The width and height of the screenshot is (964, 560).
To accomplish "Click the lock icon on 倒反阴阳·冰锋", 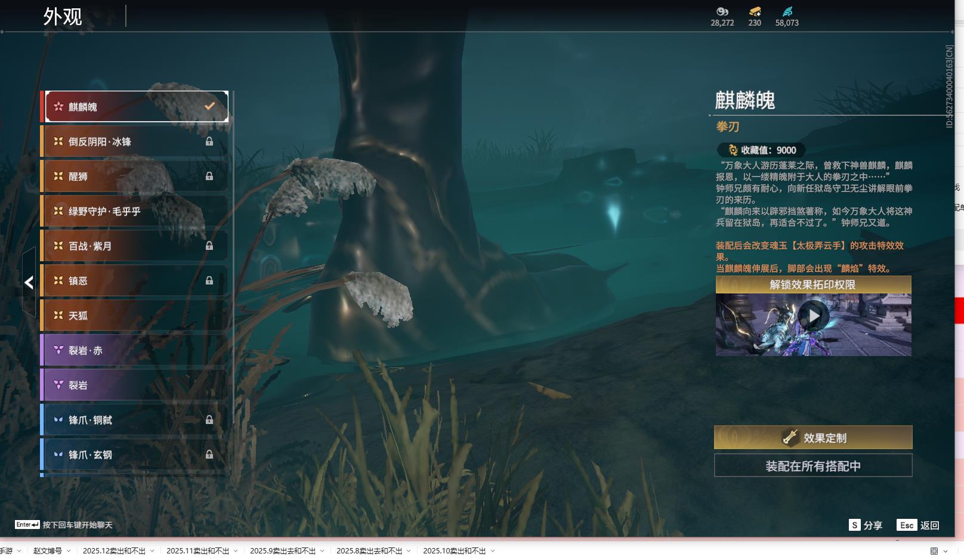I will point(209,141).
